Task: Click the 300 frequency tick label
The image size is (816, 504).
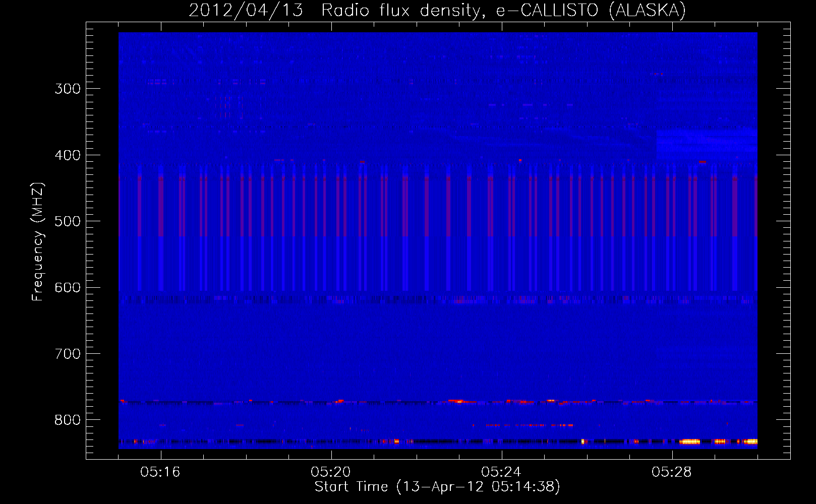Action: [68, 89]
